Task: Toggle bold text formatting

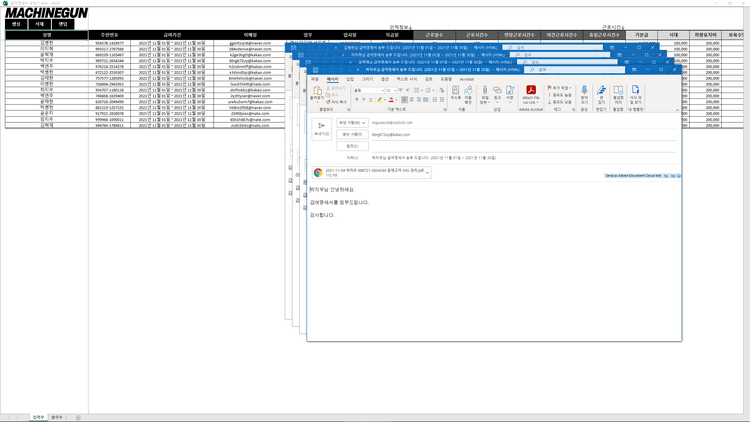Action: click(356, 100)
